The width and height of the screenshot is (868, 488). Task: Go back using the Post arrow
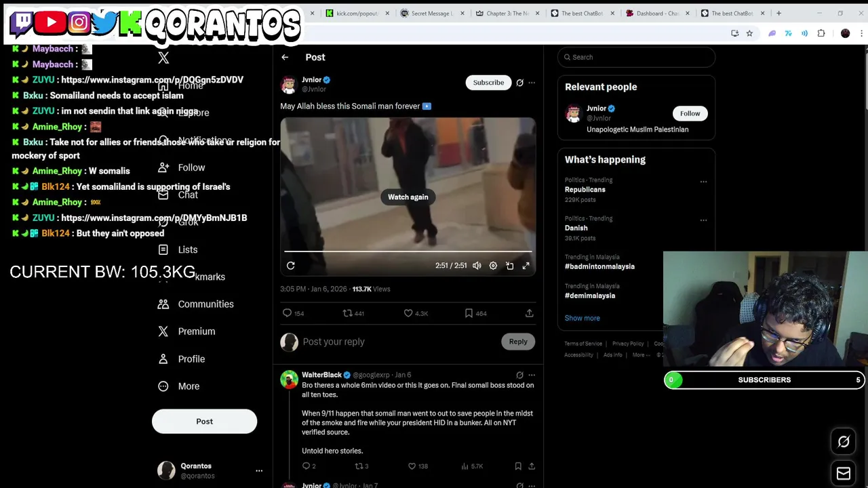tap(285, 58)
